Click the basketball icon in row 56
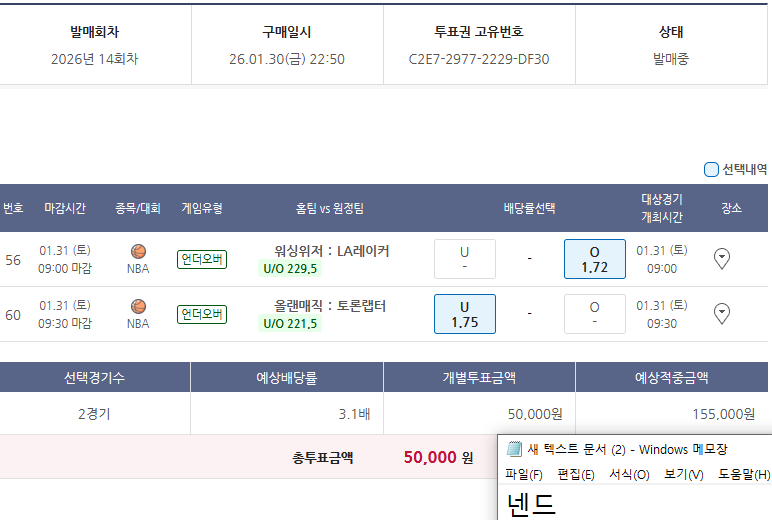Viewport: 772px width, 520px height. 138,251
